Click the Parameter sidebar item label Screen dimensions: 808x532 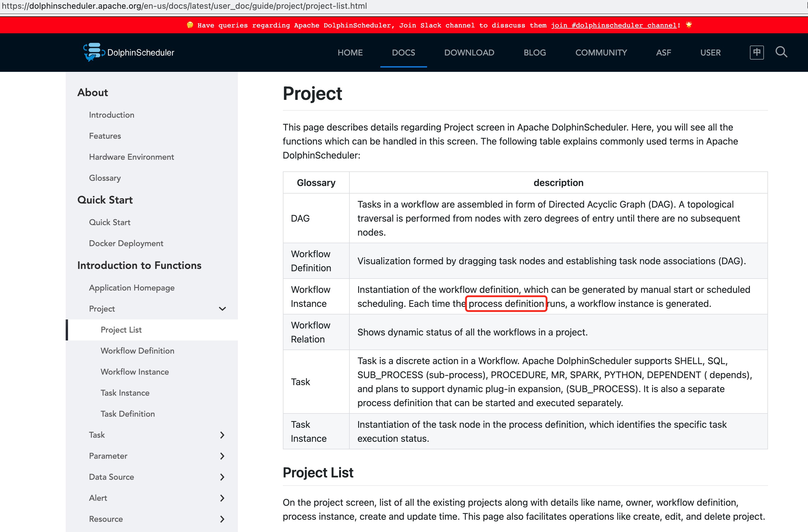108,456
